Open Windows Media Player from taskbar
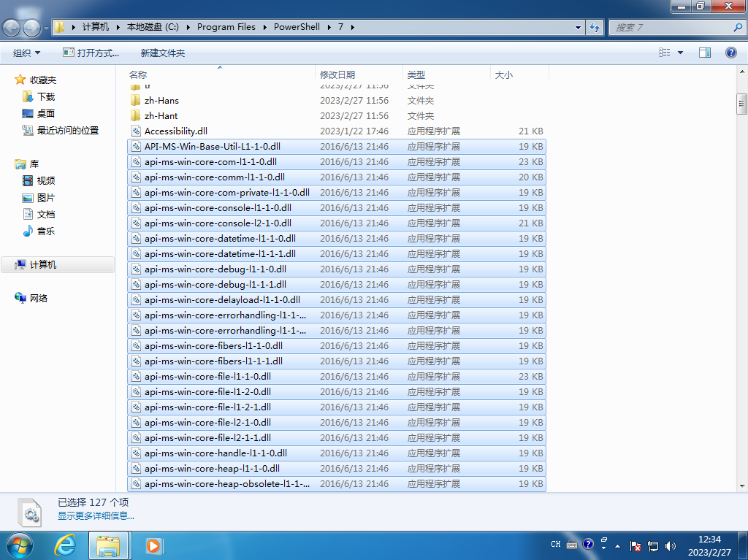Screen dimensions: 748x560 (153, 545)
